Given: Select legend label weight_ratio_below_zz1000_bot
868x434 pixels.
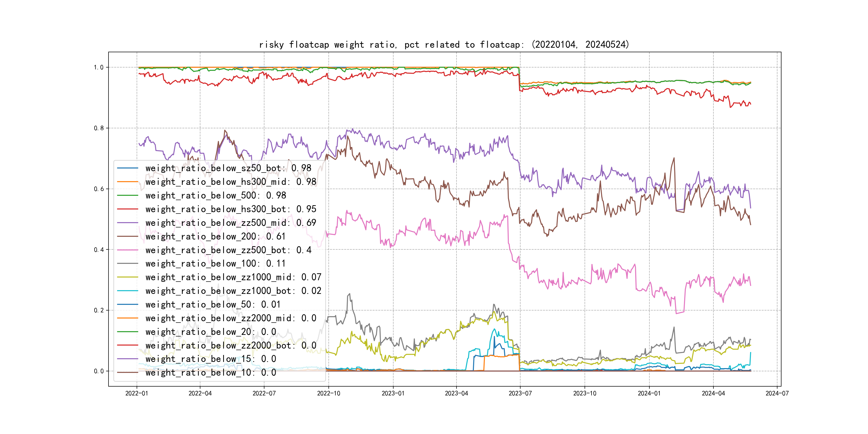Looking at the screenshot, I should coord(233,291).
